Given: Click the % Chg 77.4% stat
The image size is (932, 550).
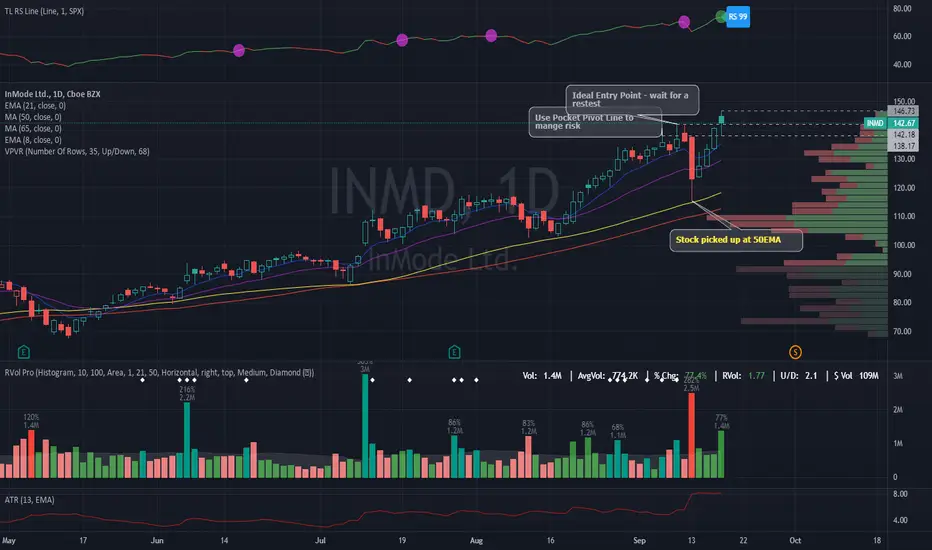Looking at the screenshot, I should (680, 376).
